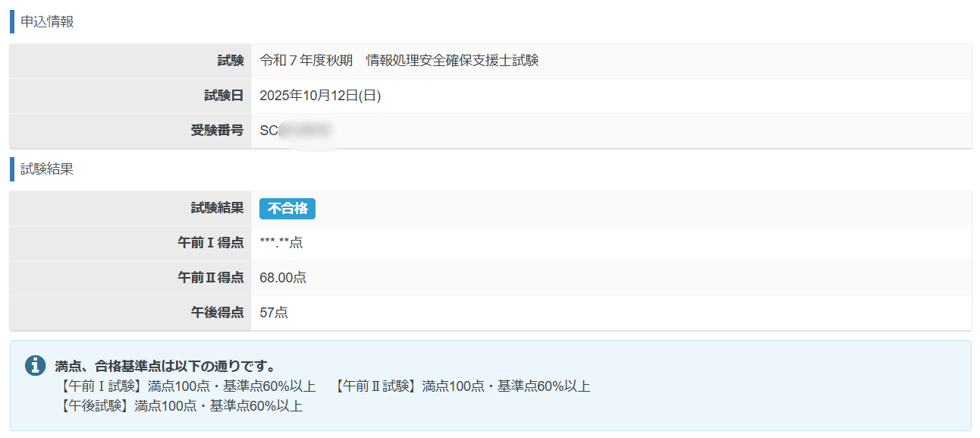Click the blurred 受験番号 value starting with SC

[297, 131]
